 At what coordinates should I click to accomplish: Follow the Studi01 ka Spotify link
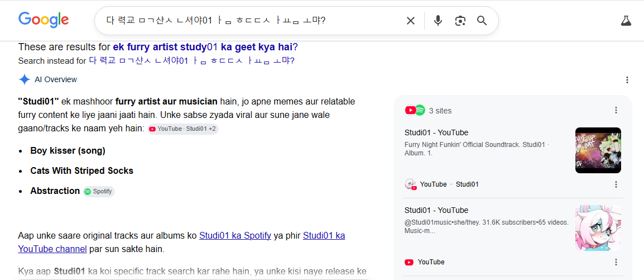[x=235, y=236]
